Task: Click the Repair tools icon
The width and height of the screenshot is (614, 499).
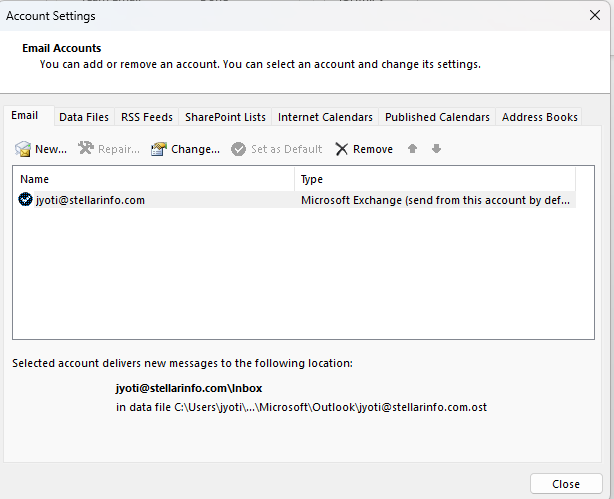Action: 86,148
